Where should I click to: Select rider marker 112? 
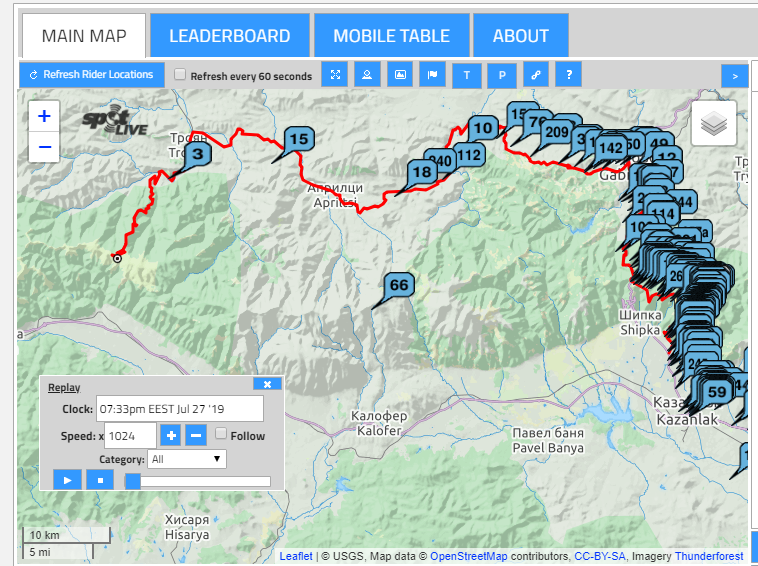tap(469, 155)
